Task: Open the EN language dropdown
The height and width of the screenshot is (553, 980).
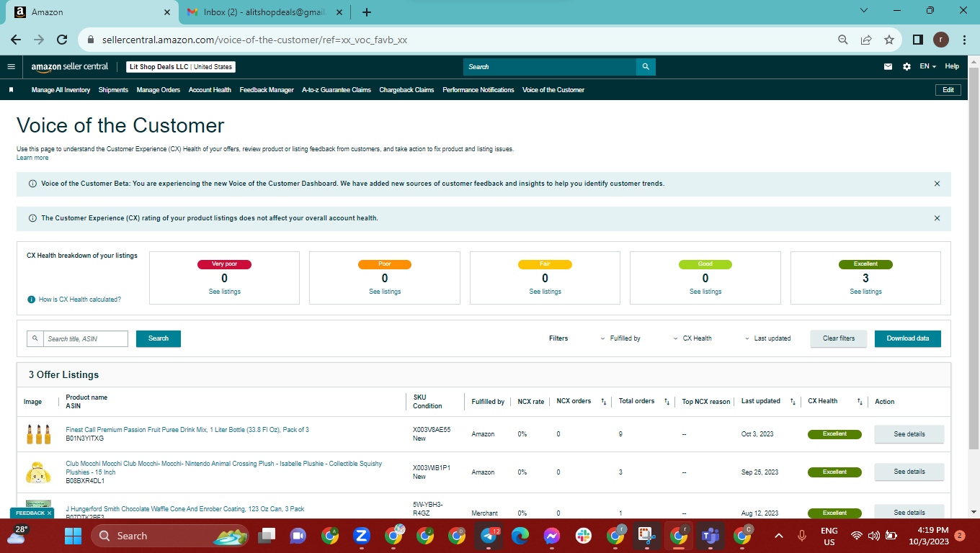Action: [927, 66]
